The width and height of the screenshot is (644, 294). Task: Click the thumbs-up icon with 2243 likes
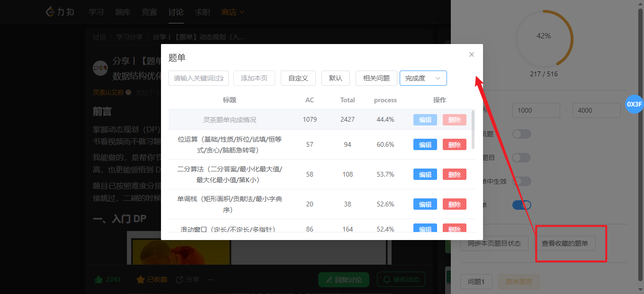pyautogui.click(x=98, y=279)
